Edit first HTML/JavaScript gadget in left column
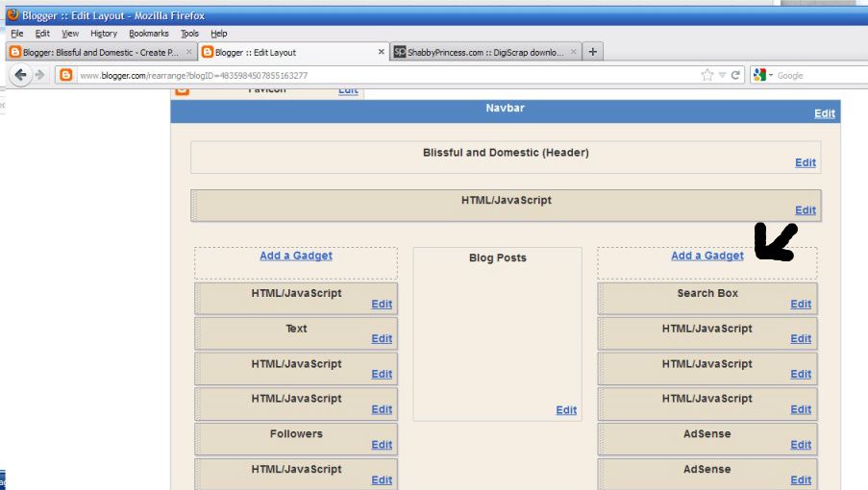This screenshot has height=490, width=868. click(x=382, y=304)
